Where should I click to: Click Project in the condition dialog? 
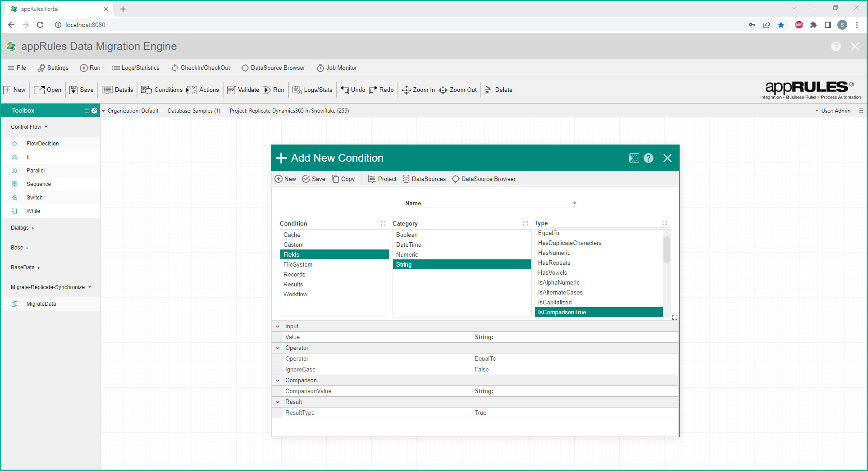coord(382,179)
